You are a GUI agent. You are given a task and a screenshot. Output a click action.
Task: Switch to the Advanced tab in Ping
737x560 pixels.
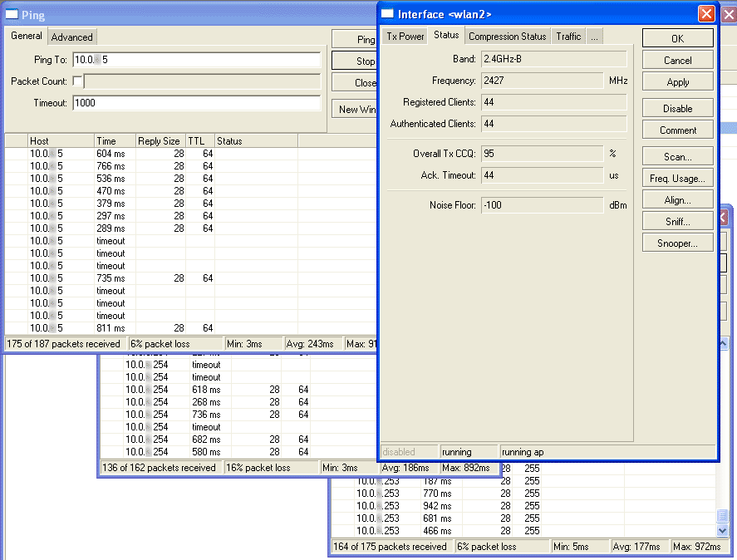click(x=72, y=37)
